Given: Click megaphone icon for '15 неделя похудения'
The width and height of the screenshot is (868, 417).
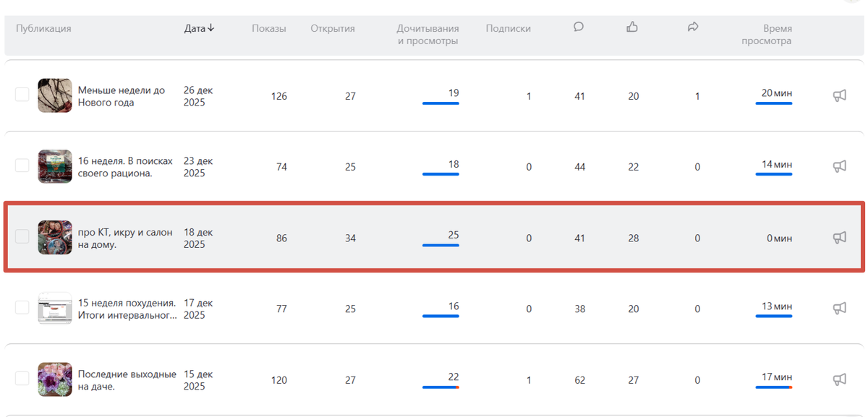Looking at the screenshot, I should (x=839, y=308).
